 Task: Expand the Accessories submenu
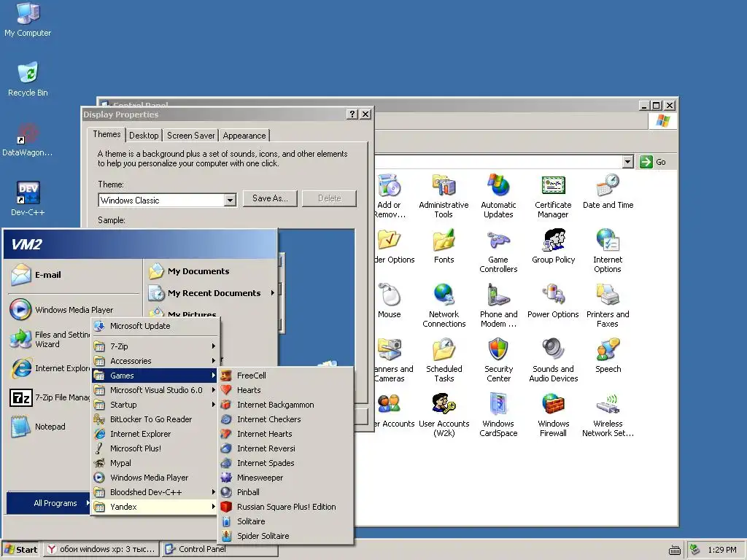click(x=155, y=361)
